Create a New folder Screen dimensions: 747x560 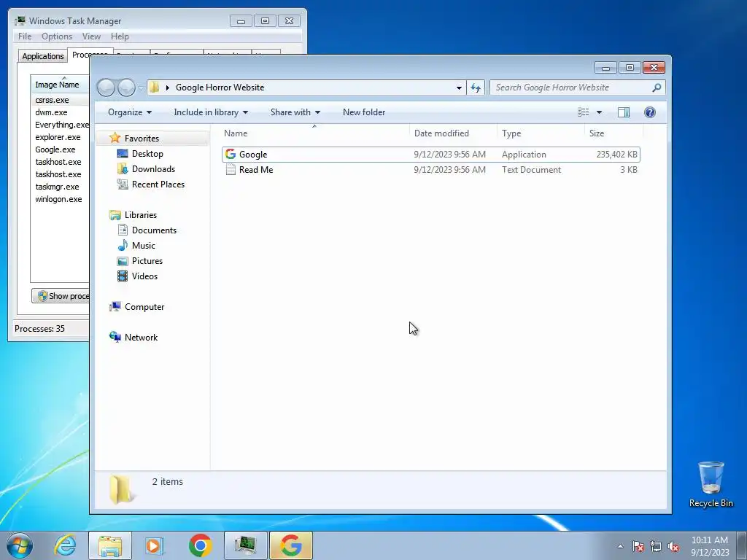pyautogui.click(x=364, y=112)
